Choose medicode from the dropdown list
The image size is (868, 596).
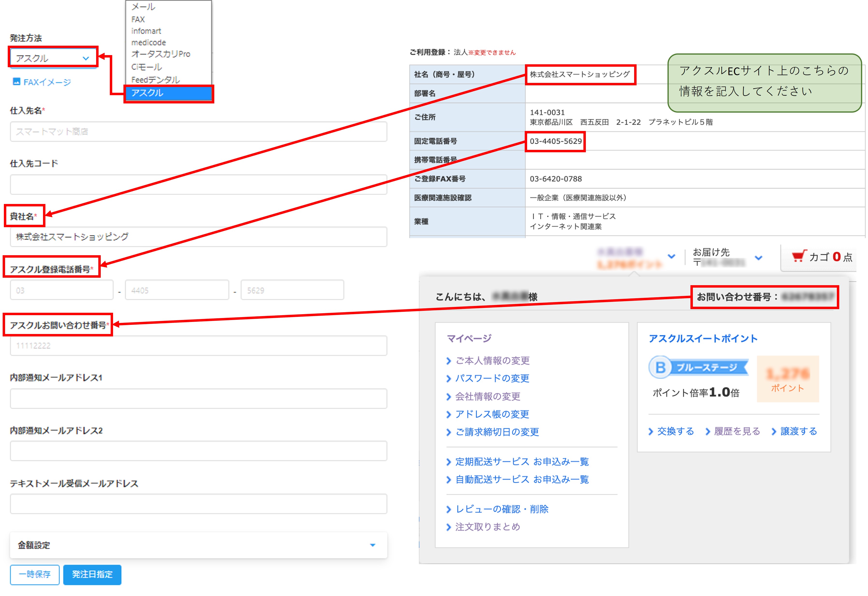click(x=148, y=43)
